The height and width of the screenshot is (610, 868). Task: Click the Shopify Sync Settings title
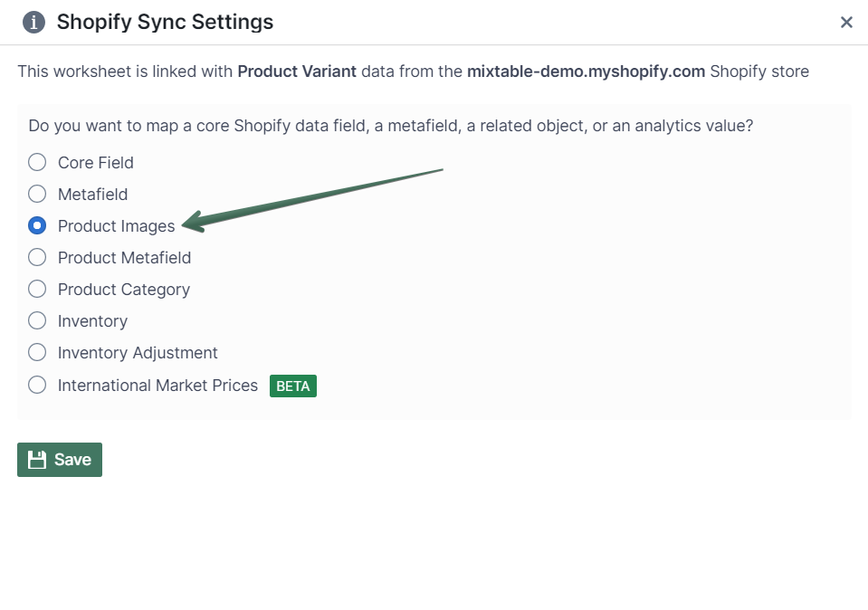pyautogui.click(x=165, y=21)
